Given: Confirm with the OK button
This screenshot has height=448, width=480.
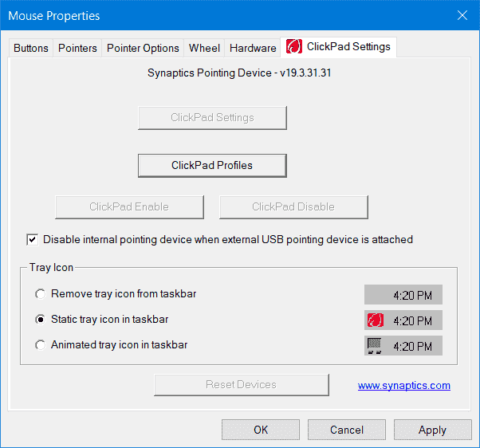Looking at the screenshot, I should (x=261, y=430).
